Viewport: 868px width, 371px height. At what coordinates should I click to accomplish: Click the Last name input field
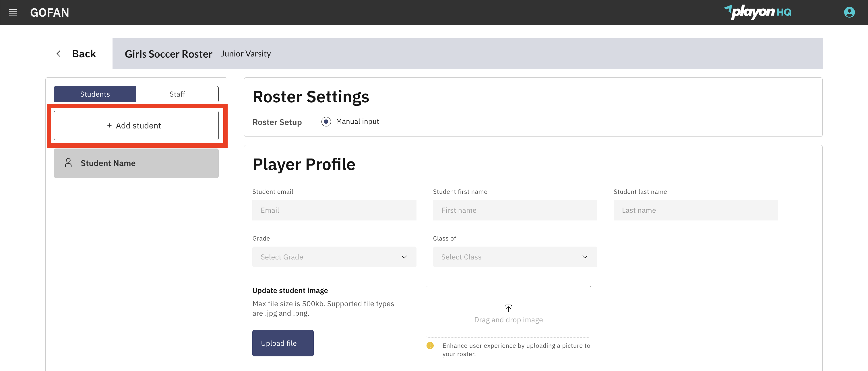(x=695, y=210)
